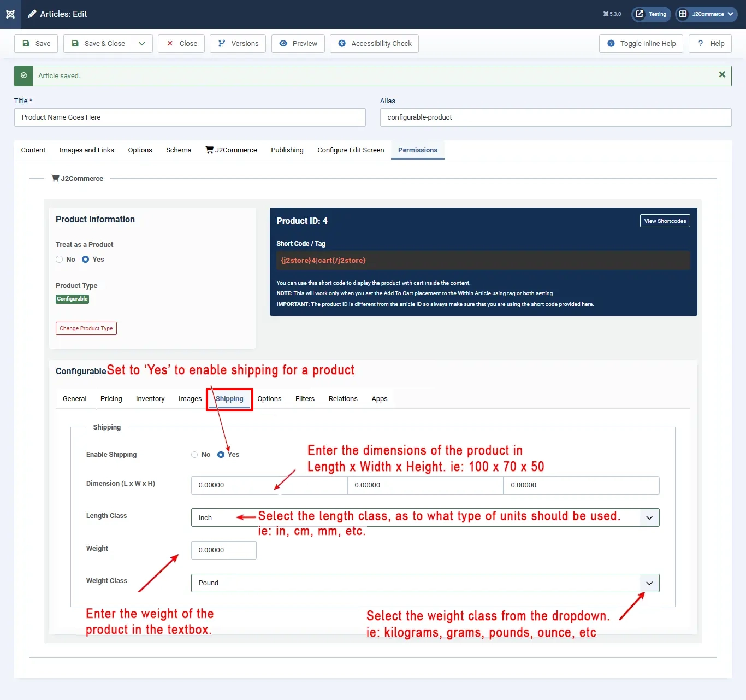Screen dimensions: 746x700
Task: Switch to the Pricing tab
Action: click(111, 399)
